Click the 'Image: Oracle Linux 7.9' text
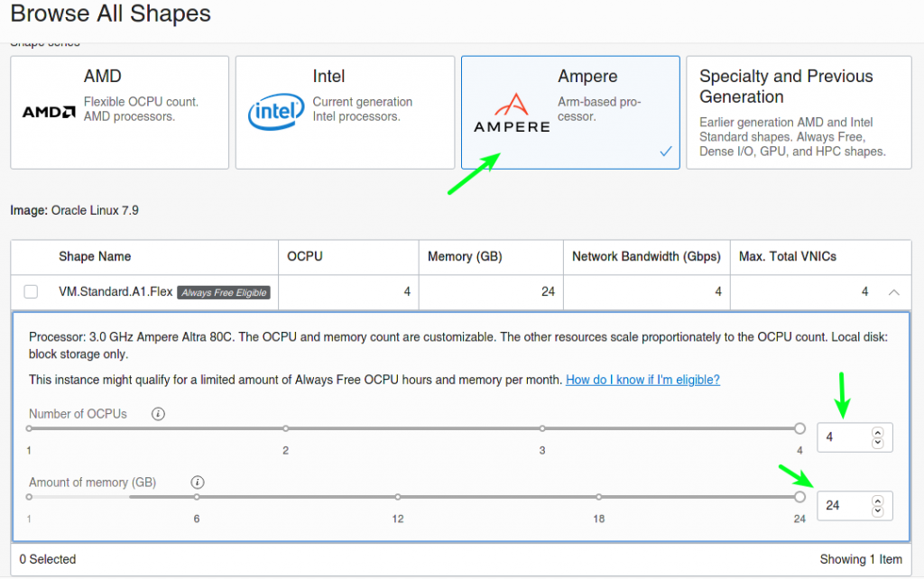 coord(74,210)
